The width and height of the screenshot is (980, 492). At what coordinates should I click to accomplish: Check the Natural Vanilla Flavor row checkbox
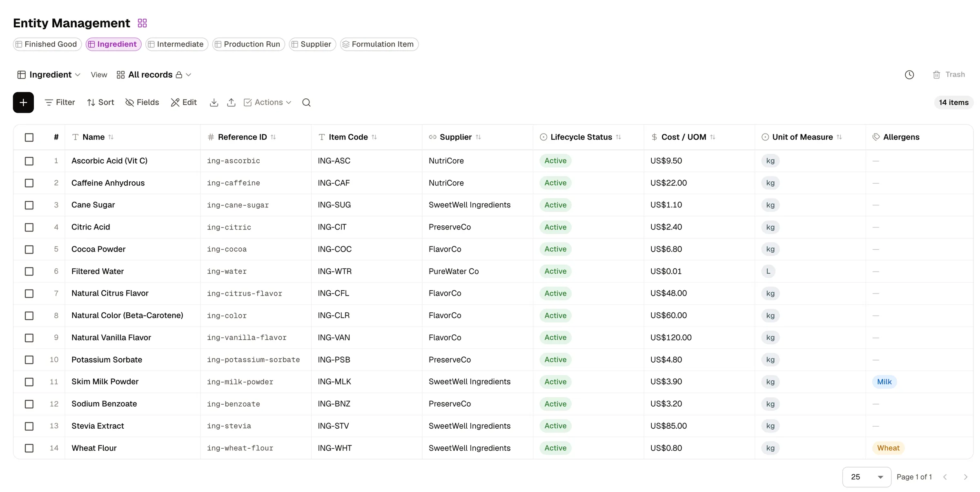[29, 338]
